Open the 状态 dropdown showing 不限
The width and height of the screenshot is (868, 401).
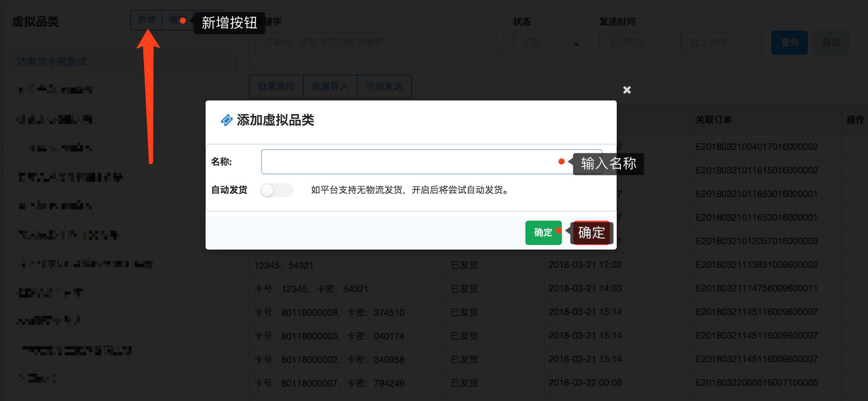point(551,43)
